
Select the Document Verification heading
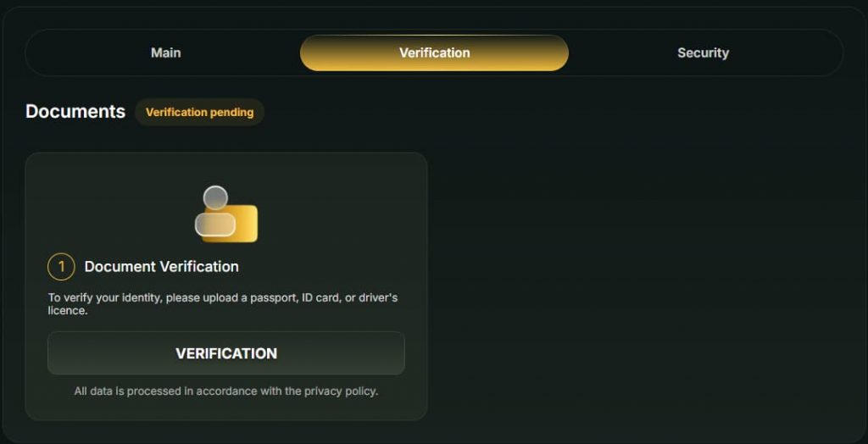pos(162,267)
